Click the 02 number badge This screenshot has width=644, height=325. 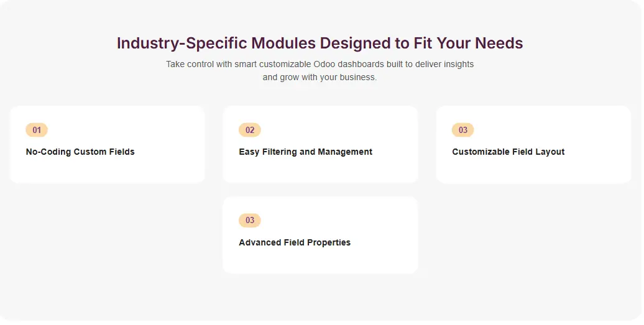pyautogui.click(x=250, y=130)
